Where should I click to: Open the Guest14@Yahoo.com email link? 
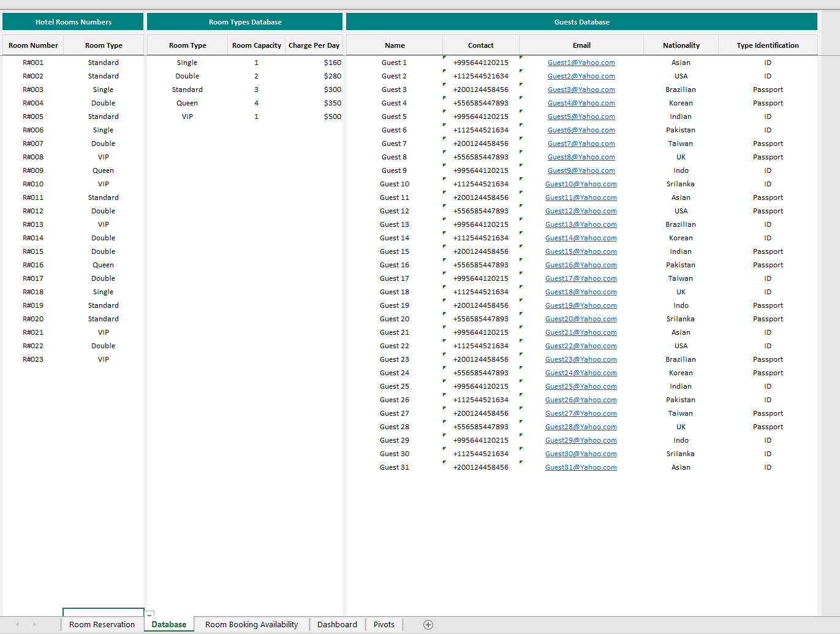(581, 238)
